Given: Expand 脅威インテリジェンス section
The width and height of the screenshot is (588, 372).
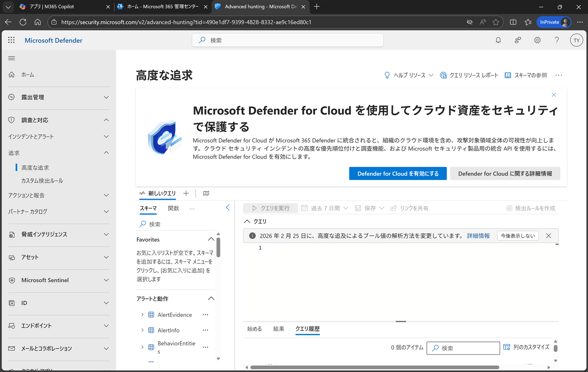Looking at the screenshot, I should click(59, 234).
